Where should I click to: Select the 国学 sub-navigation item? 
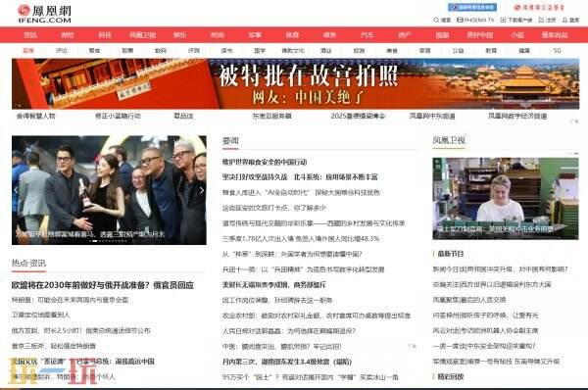pos(260,50)
